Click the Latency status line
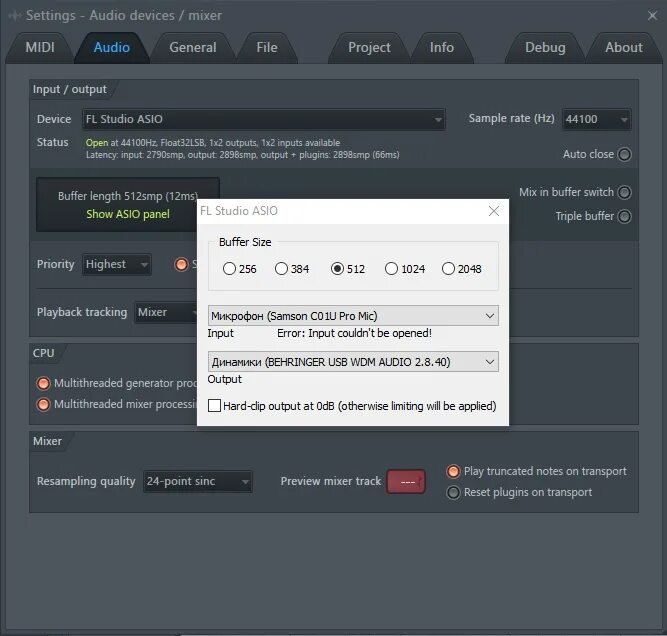Viewport: 667px width, 636px height. point(242,155)
